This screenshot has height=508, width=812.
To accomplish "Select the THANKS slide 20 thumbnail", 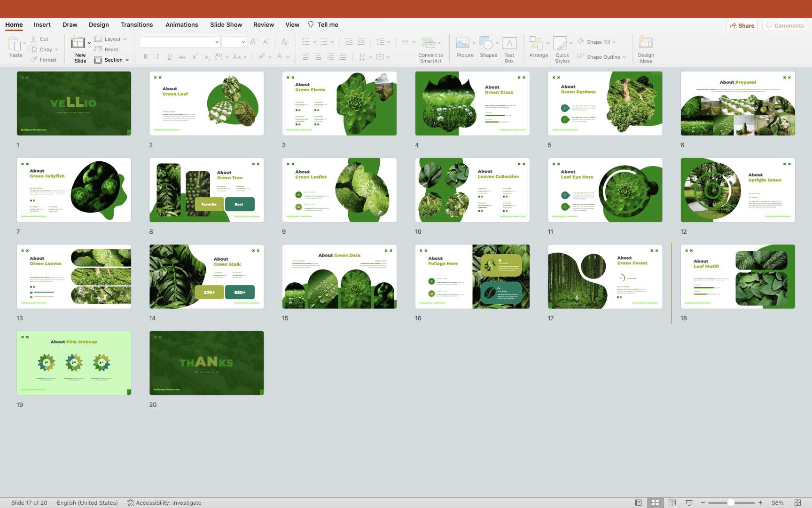I will [x=207, y=363].
